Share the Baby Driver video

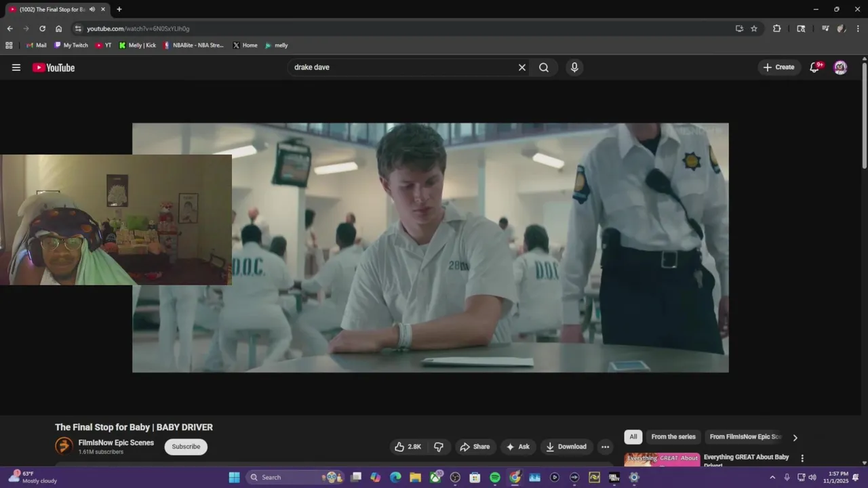tap(475, 447)
